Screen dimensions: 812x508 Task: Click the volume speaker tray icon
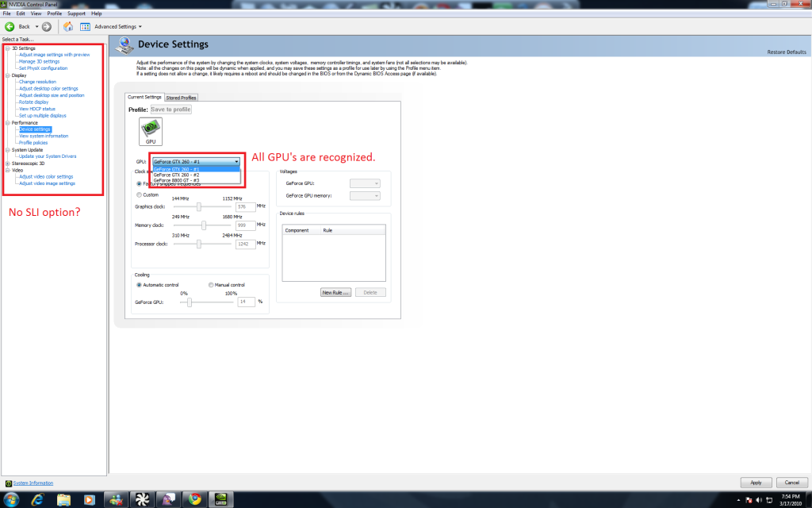pyautogui.click(x=759, y=500)
